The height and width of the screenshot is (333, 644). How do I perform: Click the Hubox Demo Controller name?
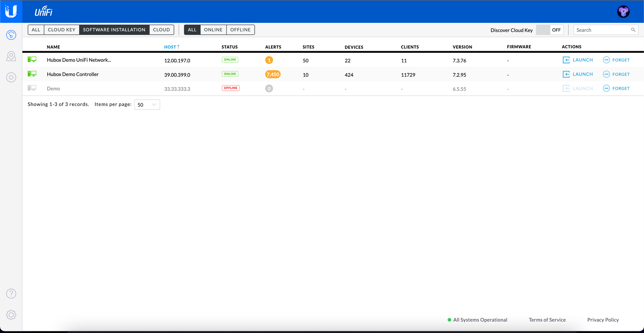(73, 74)
